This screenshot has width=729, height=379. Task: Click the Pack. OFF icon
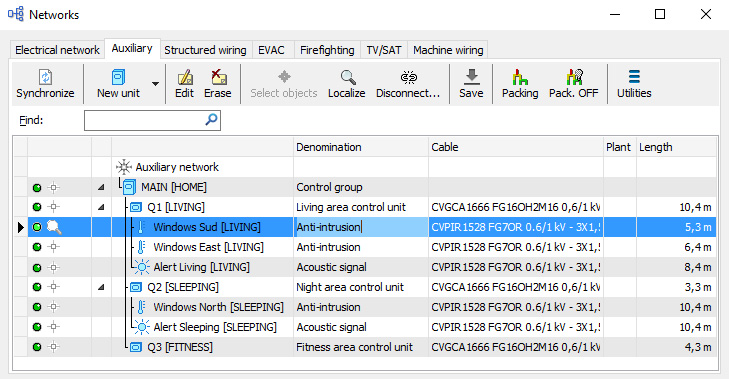point(574,77)
